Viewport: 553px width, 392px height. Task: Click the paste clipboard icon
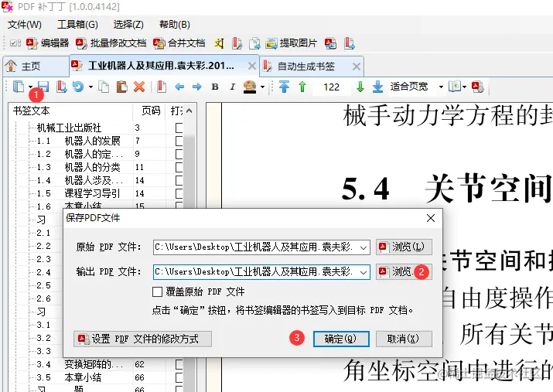click(x=121, y=87)
